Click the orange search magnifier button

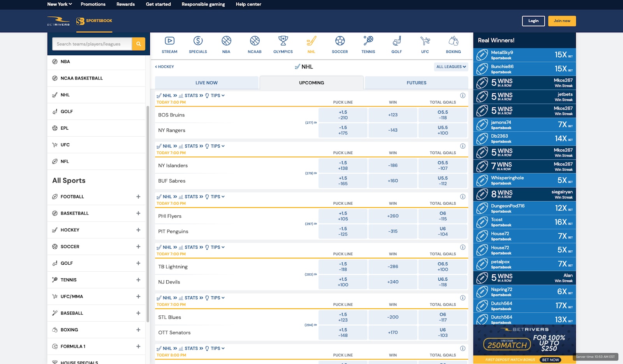point(139,44)
